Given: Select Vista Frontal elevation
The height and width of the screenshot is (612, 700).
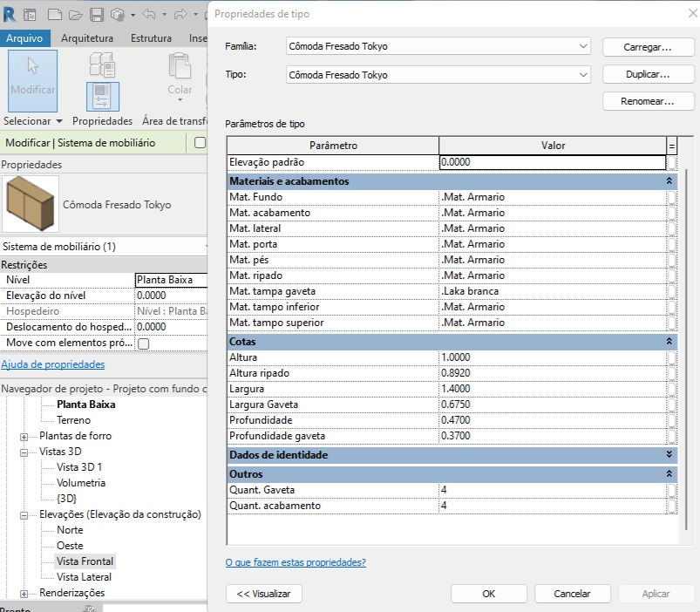Looking at the screenshot, I should tap(85, 561).
